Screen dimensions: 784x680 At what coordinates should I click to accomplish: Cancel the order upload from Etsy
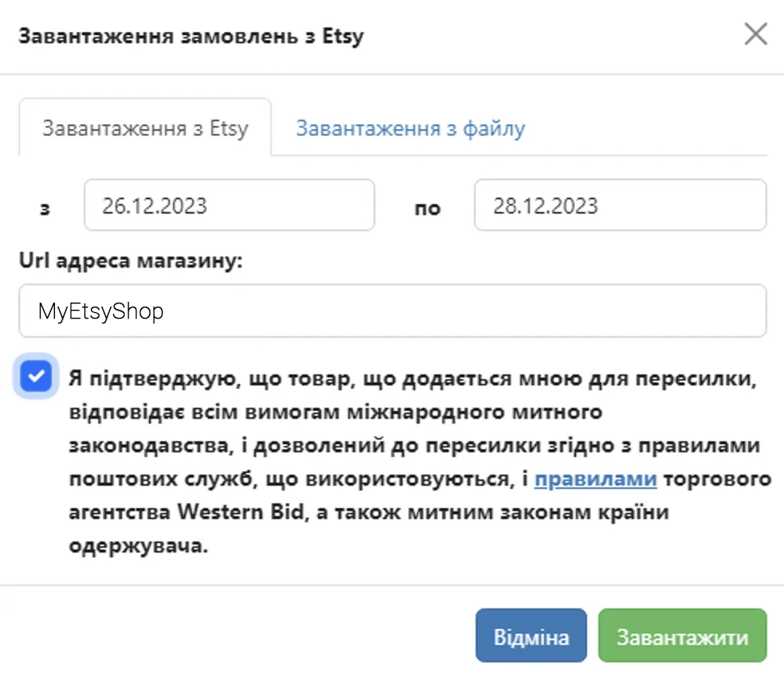pyautogui.click(x=531, y=635)
